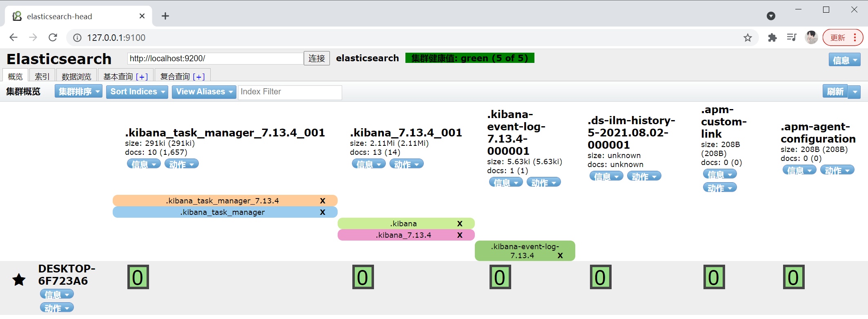Open the media control icon
The width and height of the screenshot is (868, 319).
click(x=792, y=38)
